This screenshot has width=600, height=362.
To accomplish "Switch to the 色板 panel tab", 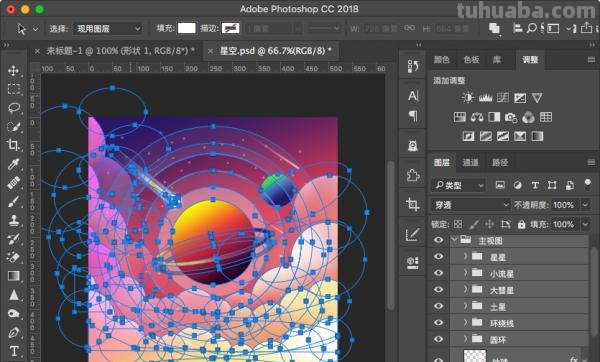I will click(x=471, y=60).
